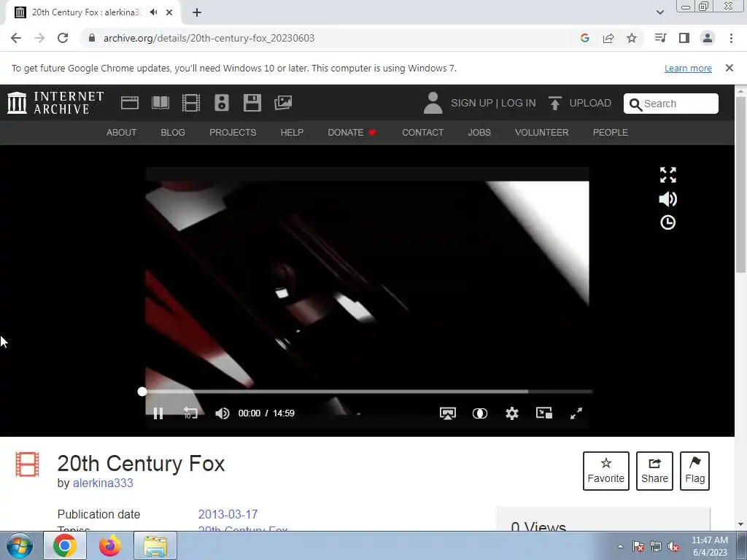Open Chrome profile avatar
The image size is (747, 560).
coord(708,38)
